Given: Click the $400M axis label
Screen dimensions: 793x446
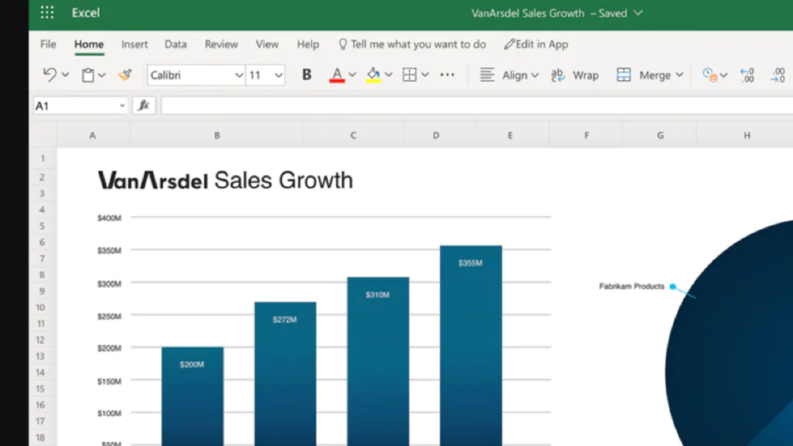Looking at the screenshot, I should point(109,218).
